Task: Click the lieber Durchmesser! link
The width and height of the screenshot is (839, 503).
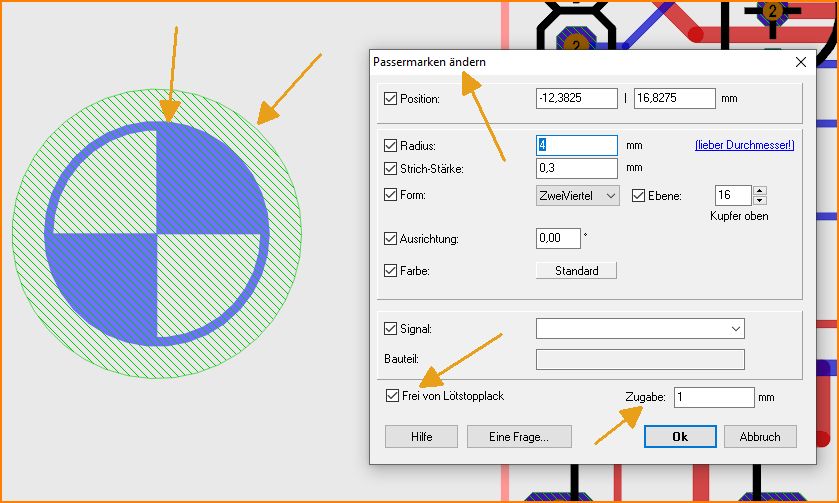Action: [744, 146]
